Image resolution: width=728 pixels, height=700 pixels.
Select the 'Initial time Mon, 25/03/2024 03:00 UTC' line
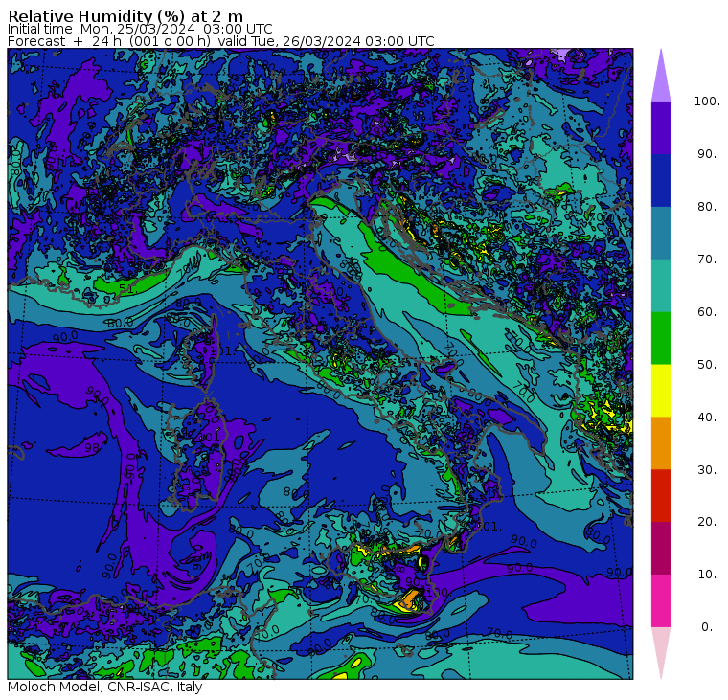point(140,29)
